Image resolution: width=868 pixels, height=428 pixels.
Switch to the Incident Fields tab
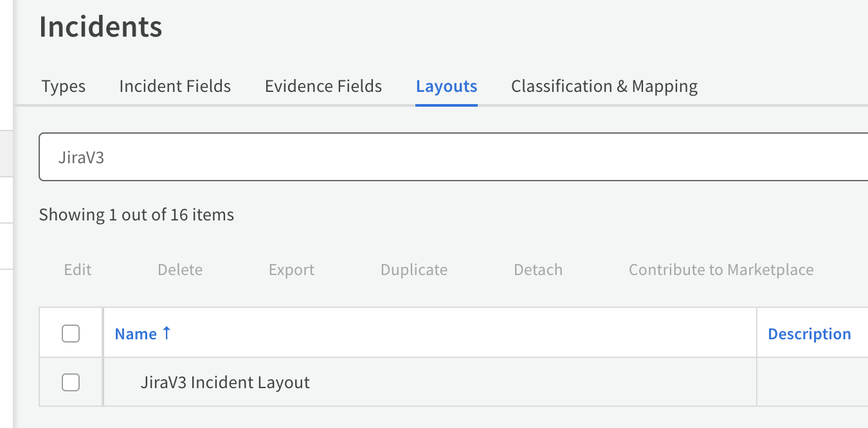[x=175, y=86]
